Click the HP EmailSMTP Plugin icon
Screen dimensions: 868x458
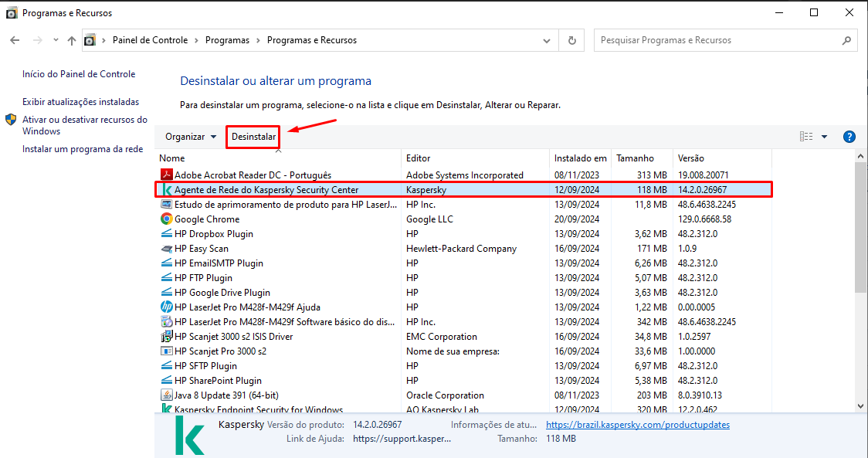click(x=166, y=263)
